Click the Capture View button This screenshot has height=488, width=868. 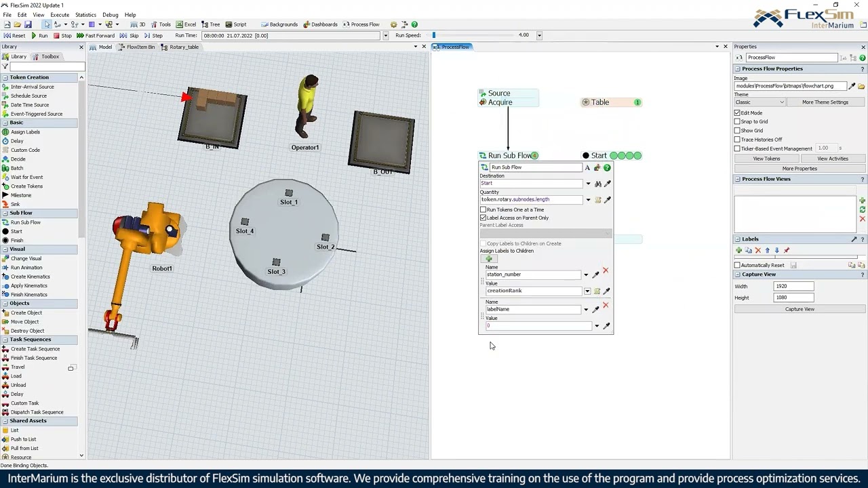point(800,309)
